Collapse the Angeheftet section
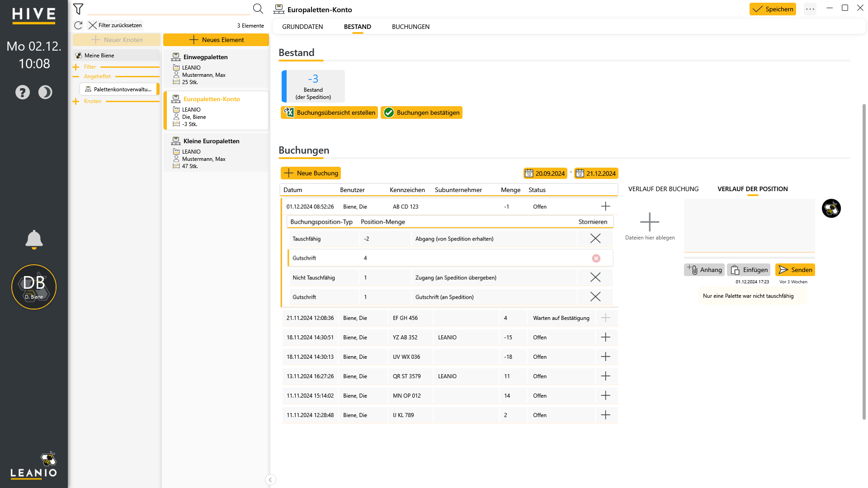 75,76
